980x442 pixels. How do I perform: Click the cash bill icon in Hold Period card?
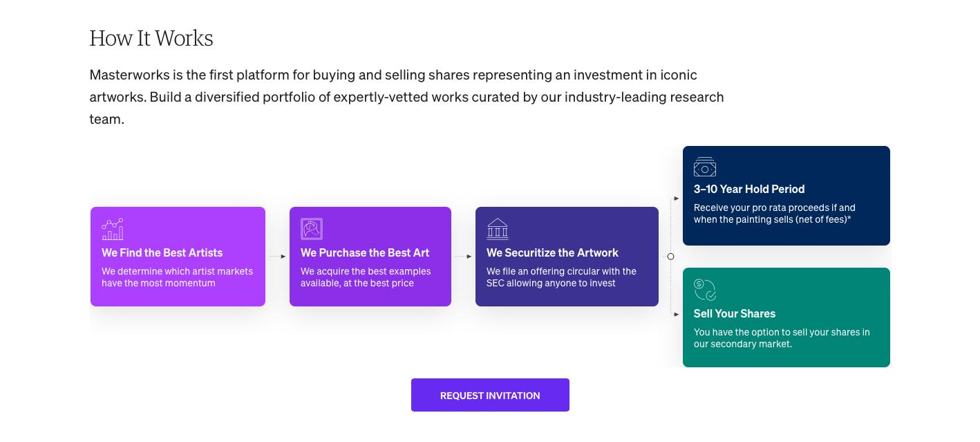(705, 167)
